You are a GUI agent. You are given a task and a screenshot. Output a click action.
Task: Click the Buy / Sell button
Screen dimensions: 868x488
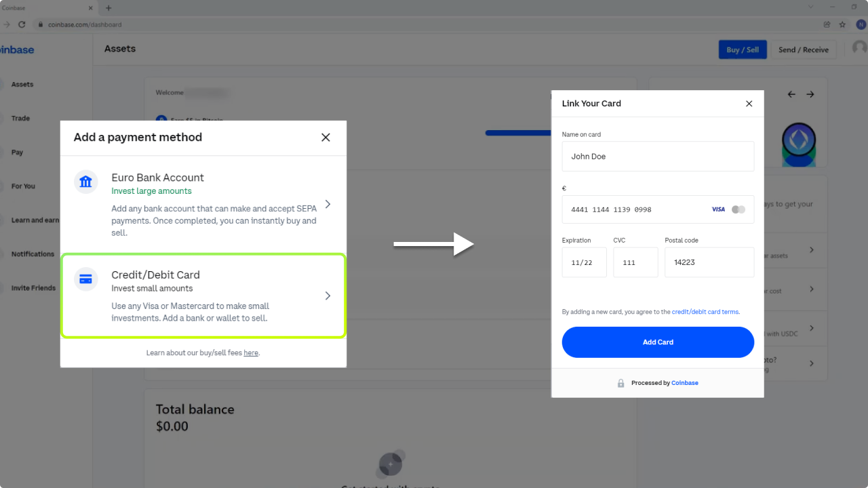pos(743,49)
